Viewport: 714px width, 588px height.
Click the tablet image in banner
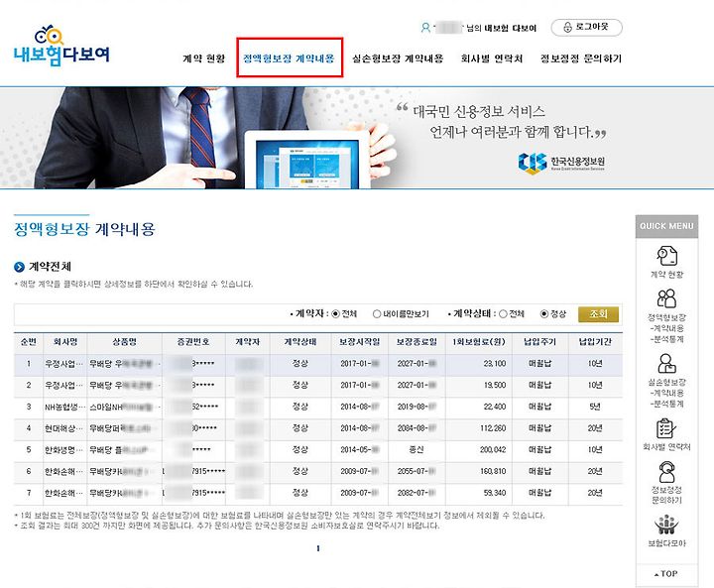tap(307, 160)
